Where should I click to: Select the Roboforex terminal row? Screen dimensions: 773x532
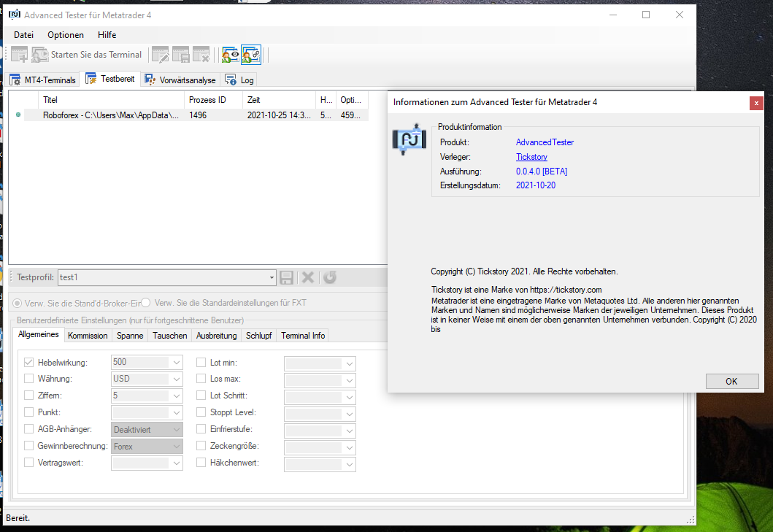(x=196, y=115)
